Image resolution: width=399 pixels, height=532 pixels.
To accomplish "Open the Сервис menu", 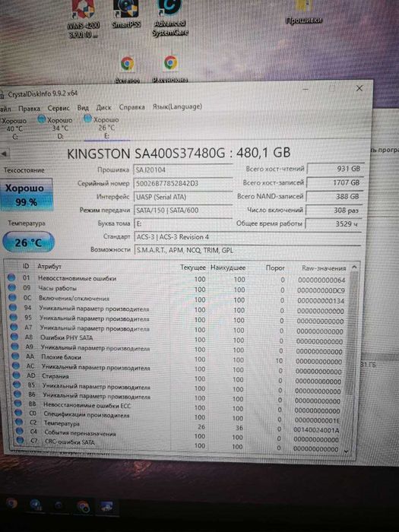I will pos(59,108).
